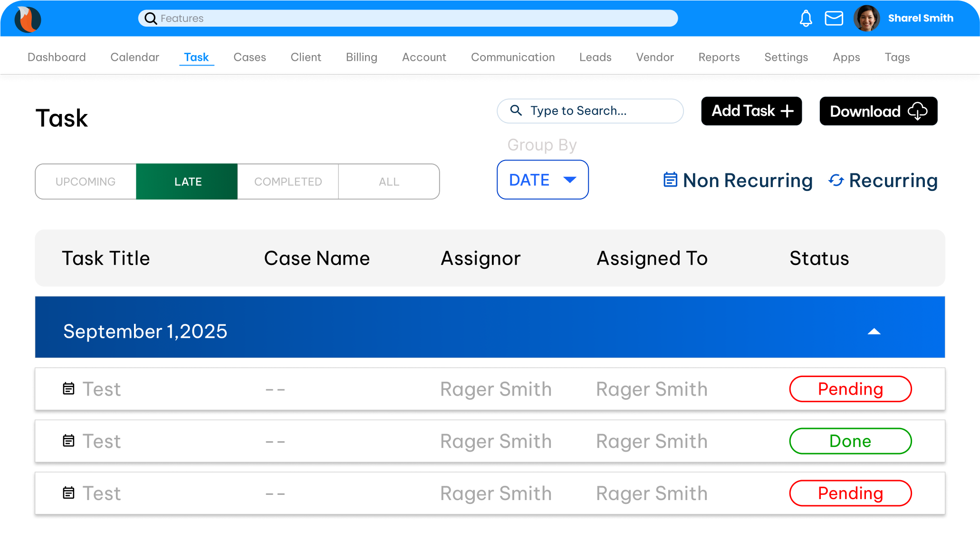Navigate to Account
This screenshot has width=980, height=540.
[x=424, y=57]
